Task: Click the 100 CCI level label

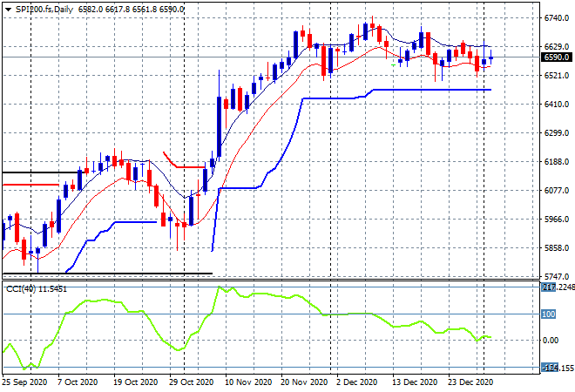Action: tap(549, 314)
